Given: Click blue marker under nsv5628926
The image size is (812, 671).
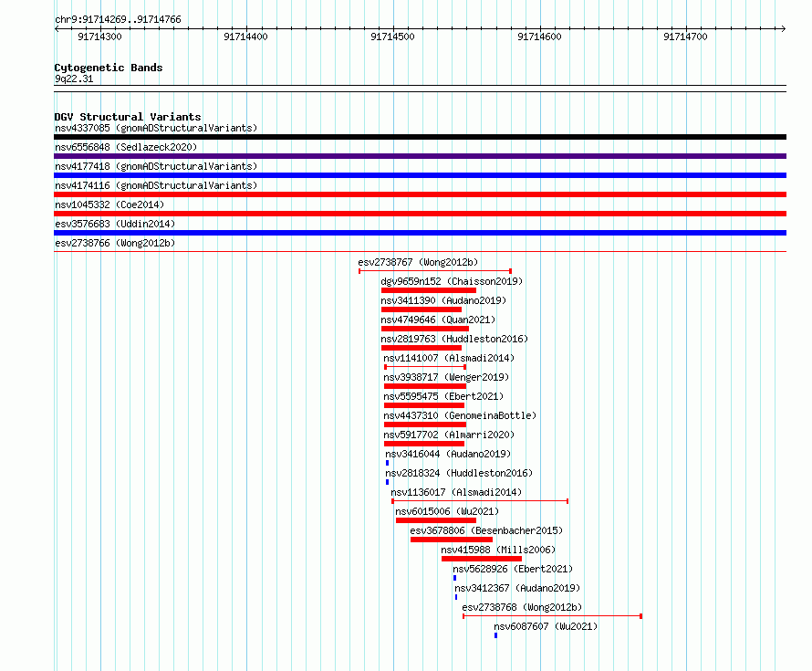Looking at the screenshot, I should click(x=454, y=578).
